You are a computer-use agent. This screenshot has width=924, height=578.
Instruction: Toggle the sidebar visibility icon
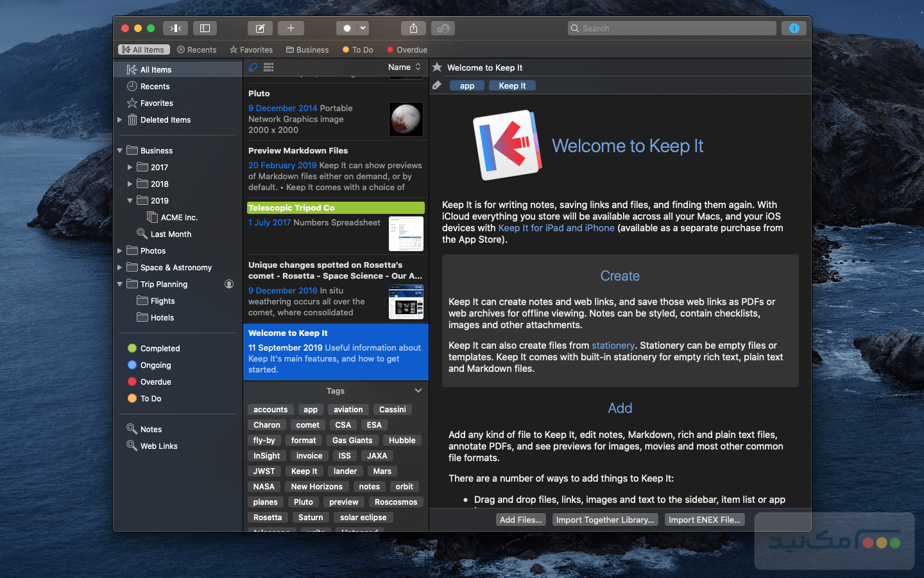(205, 28)
